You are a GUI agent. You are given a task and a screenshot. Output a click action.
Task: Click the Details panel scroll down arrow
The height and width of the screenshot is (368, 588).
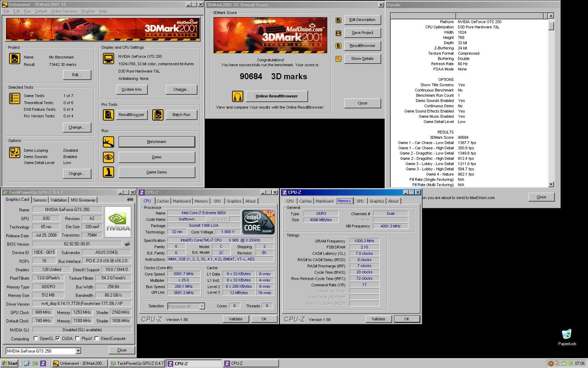click(551, 184)
